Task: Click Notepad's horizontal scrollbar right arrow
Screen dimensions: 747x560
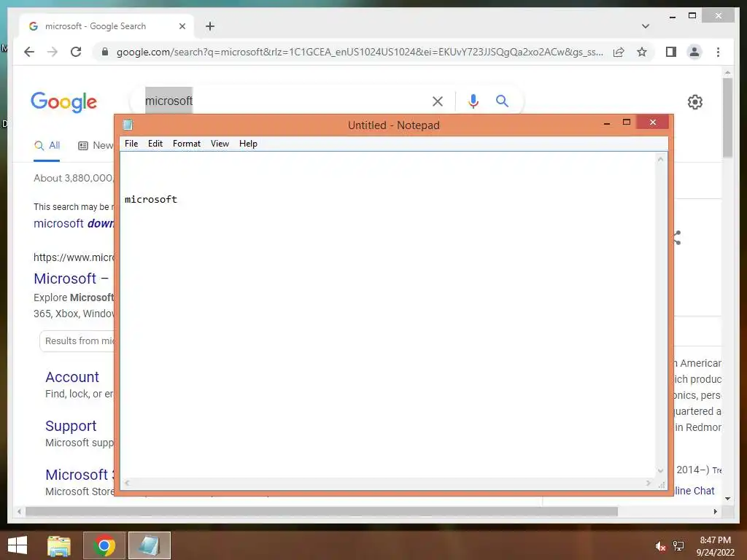Action: pyautogui.click(x=649, y=483)
